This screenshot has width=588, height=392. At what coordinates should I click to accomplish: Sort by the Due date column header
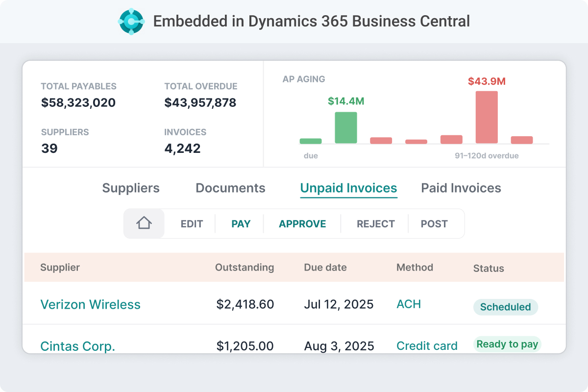tap(325, 268)
